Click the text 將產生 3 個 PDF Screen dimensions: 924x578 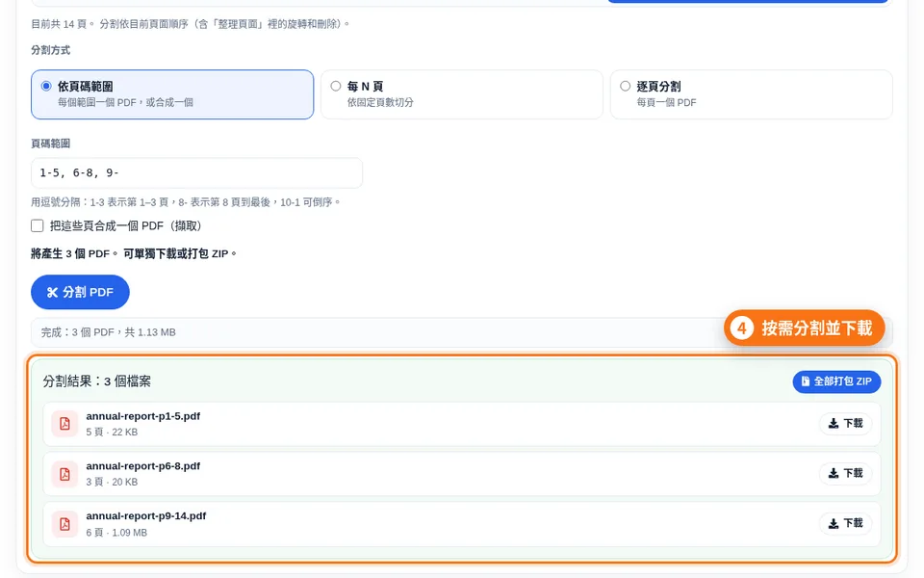point(70,253)
